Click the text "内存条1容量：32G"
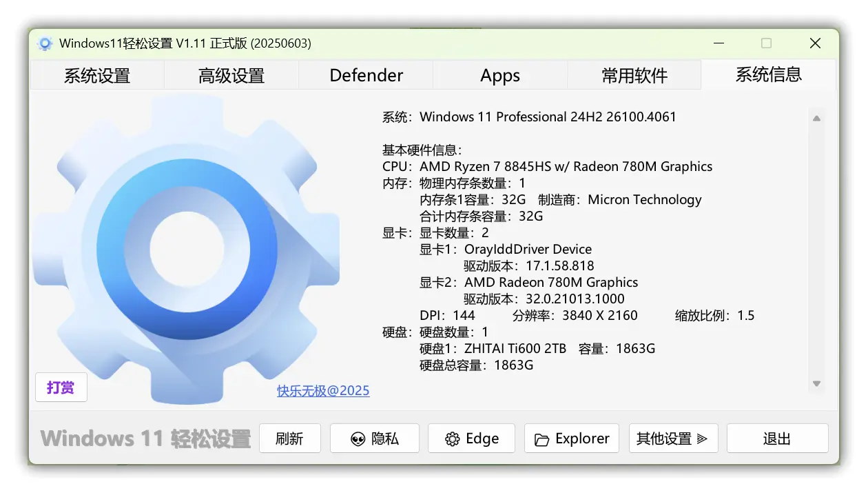 473,199
